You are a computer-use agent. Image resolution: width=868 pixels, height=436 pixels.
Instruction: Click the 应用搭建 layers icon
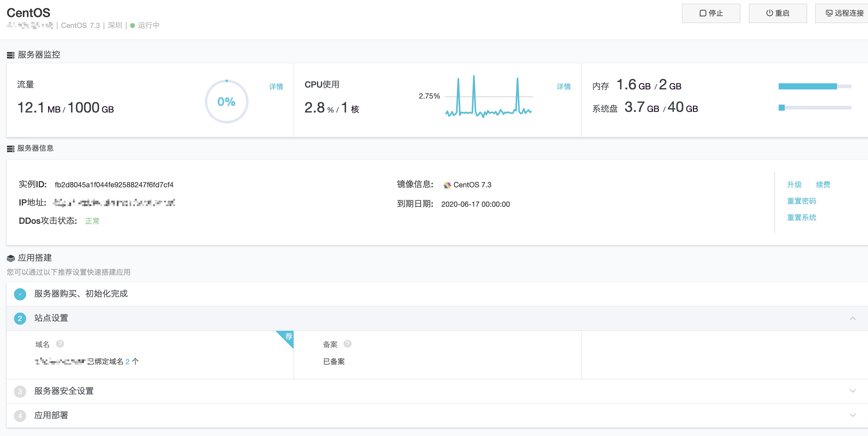pos(11,258)
